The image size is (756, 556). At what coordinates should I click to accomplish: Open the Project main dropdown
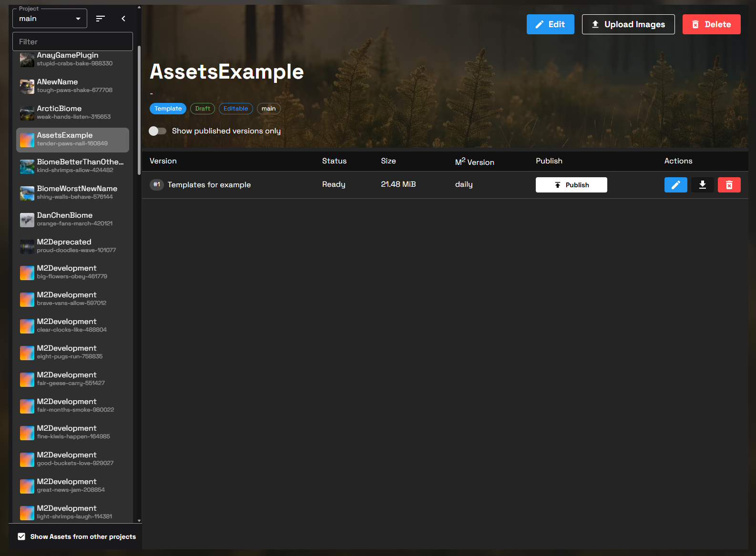tap(50, 19)
